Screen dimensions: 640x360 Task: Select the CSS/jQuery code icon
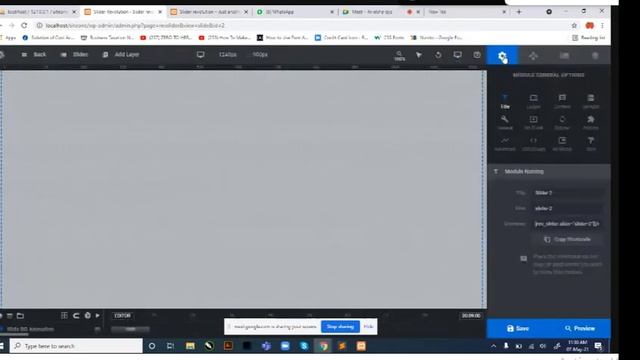click(x=533, y=144)
